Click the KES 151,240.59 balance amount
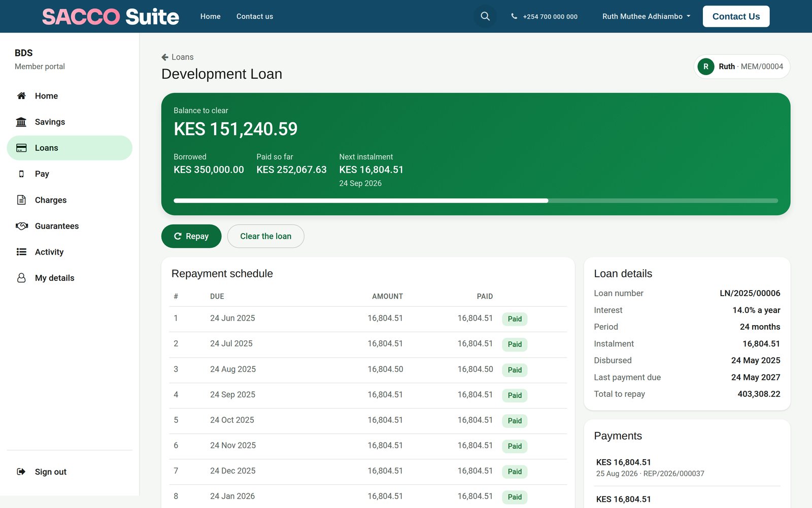812x508 pixels. (235, 129)
